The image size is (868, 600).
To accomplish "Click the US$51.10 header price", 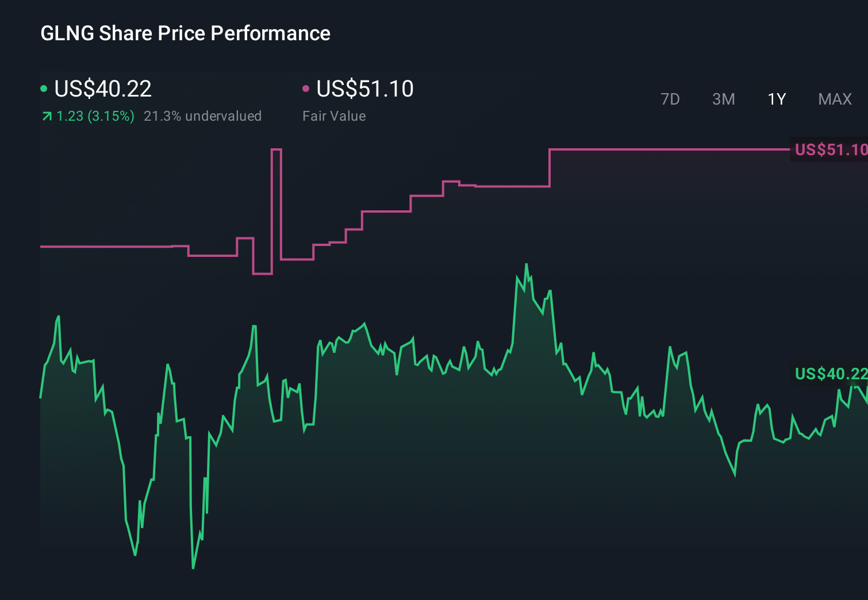I will point(365,89).
